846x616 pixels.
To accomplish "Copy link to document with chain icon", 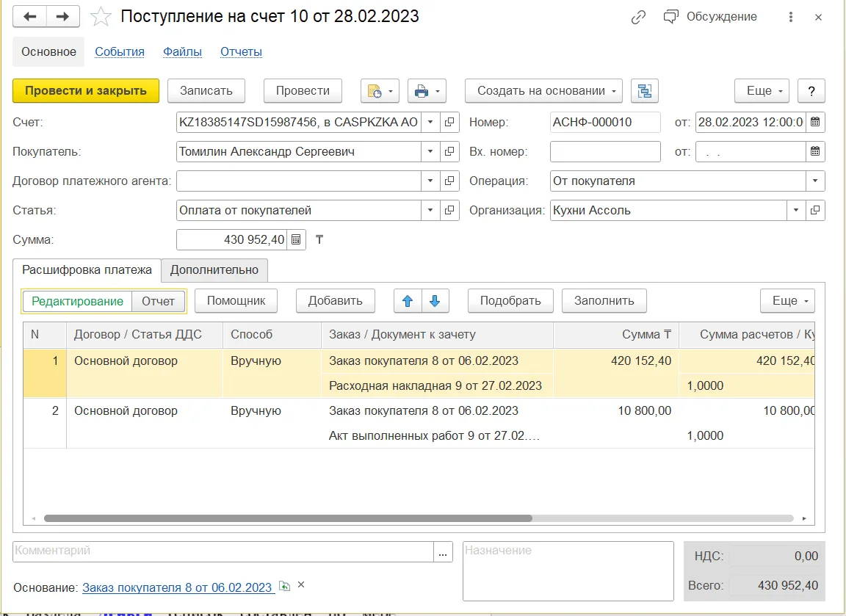I will pos(638,18).
